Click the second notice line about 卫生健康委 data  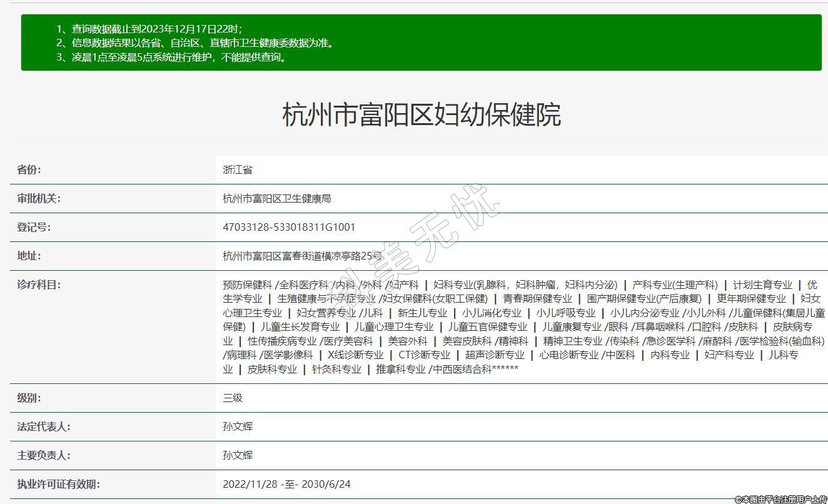(x=203, y=43)
